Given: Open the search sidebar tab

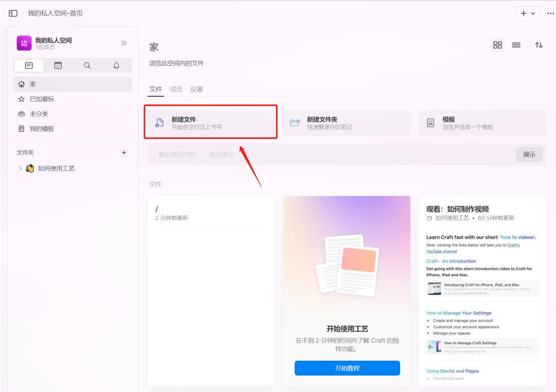Looking at the screenshot, I should point(87,65).
